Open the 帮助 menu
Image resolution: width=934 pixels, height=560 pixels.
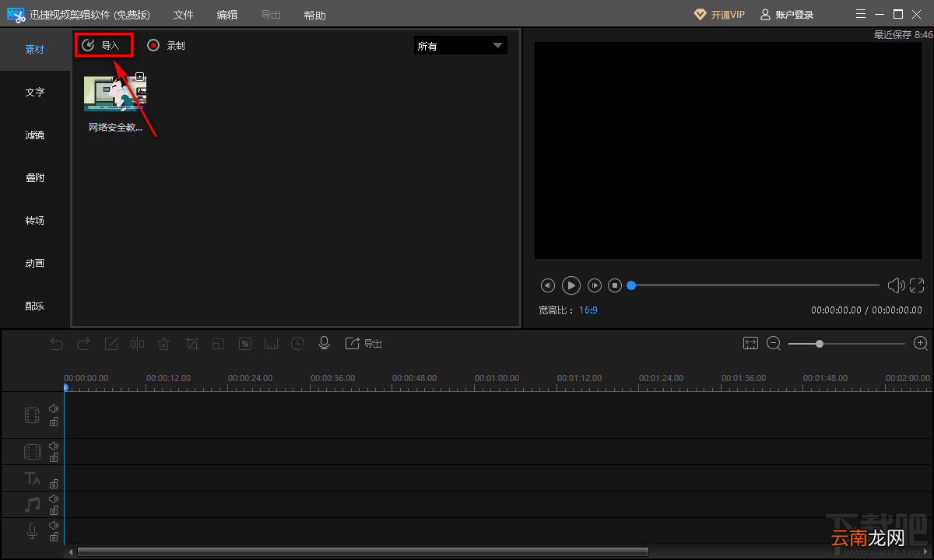tap(315, 15)
